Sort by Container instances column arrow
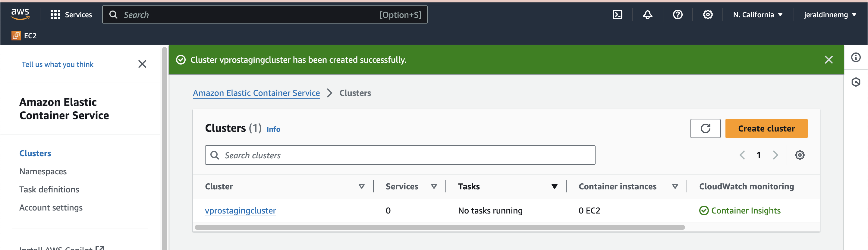The image size is (868, 250). [x=675, y=187]
